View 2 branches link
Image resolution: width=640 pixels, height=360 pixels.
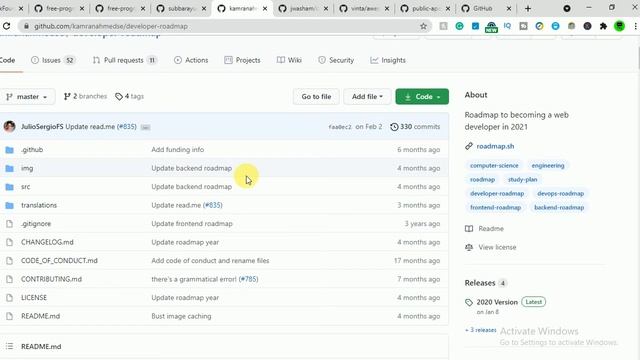(85, 96)
